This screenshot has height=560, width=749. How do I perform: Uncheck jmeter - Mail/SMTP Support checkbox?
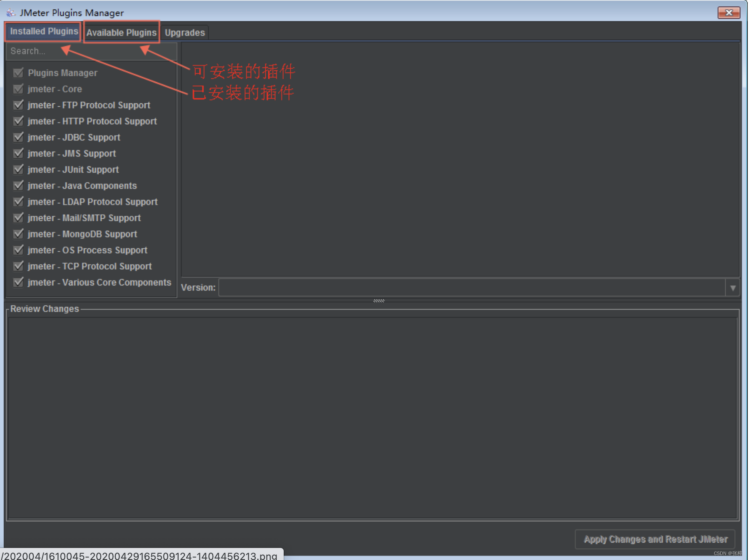point(18,218)
